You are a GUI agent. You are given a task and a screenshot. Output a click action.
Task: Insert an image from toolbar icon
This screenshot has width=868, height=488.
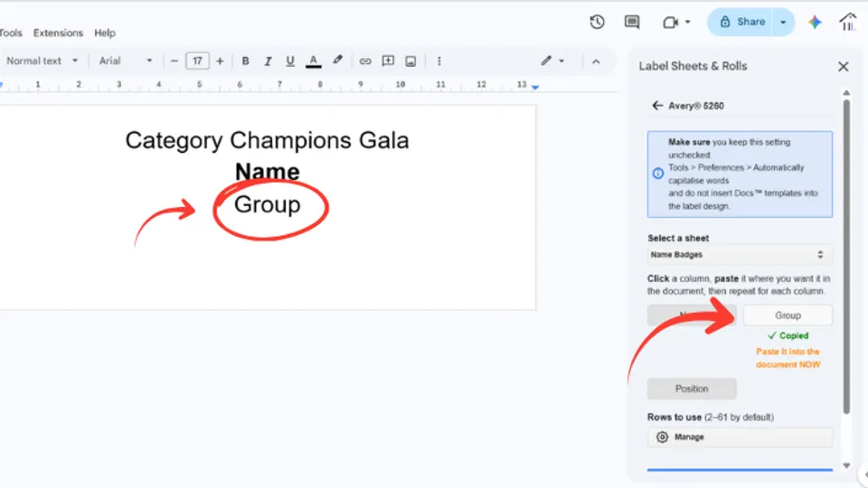410,61
